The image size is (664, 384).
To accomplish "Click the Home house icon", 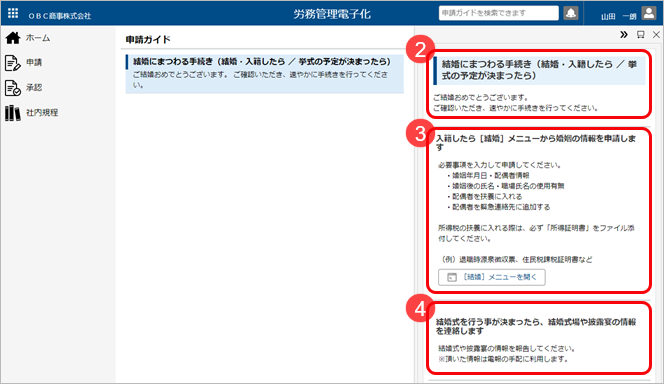I will point(13,38).
